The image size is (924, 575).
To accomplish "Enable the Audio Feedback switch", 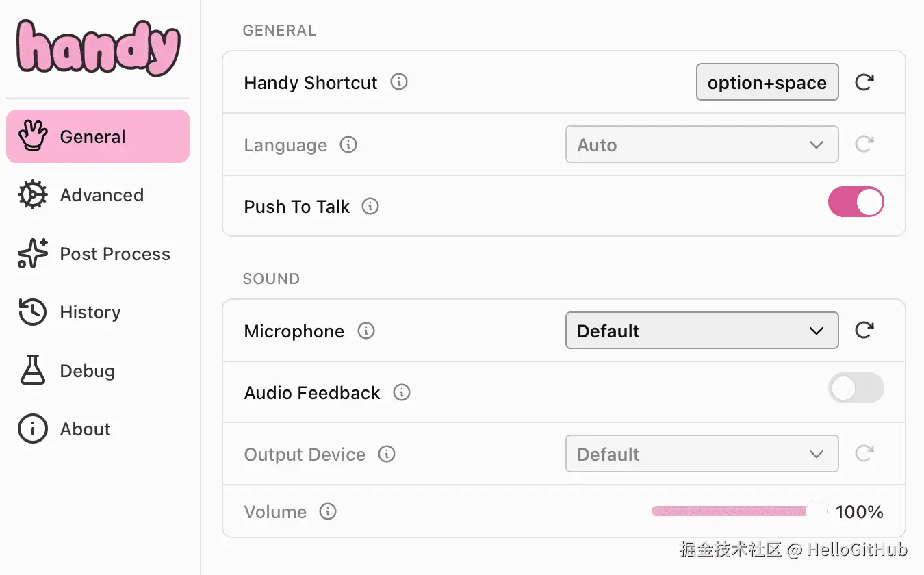I will (856, 388).
